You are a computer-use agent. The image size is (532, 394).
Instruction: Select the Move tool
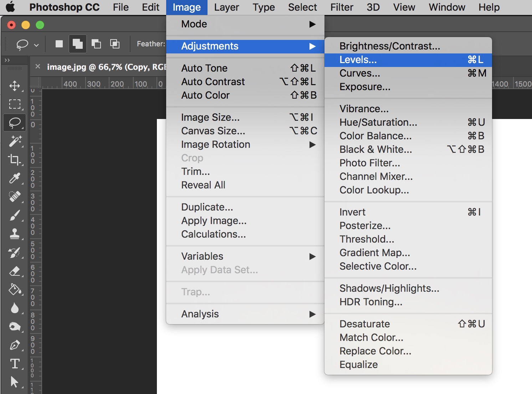[x=15, y=86]
